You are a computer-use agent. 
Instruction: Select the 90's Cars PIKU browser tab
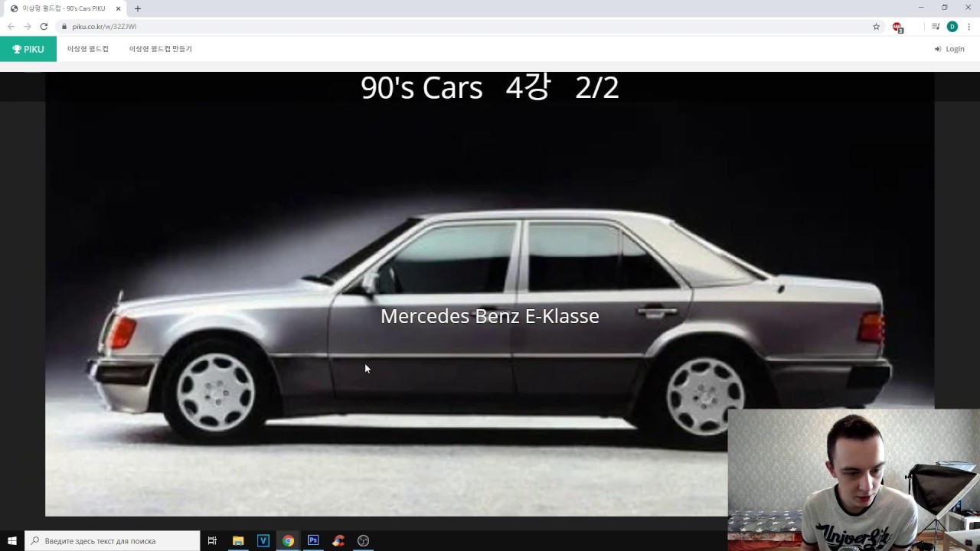64,8
